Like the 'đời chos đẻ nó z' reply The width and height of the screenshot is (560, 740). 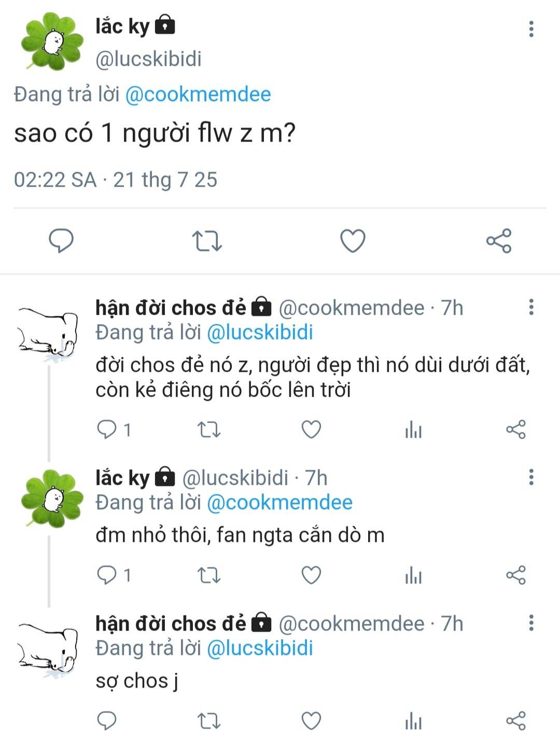[x=311, y=429]
